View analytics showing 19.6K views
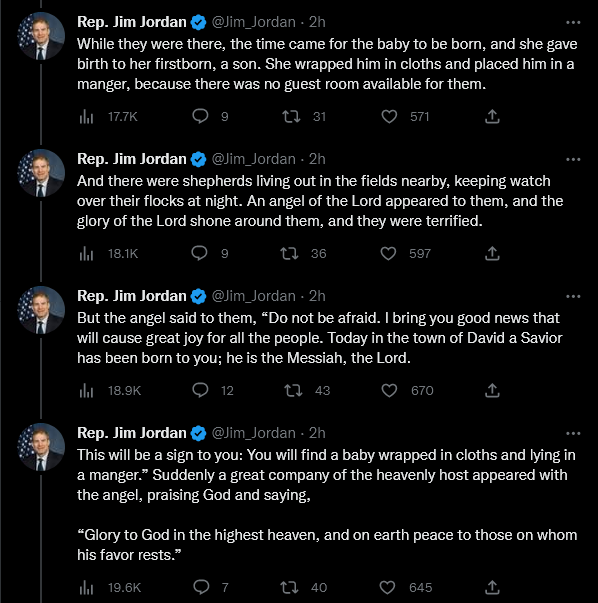The image size is (598, 603). tap(110, 587)
